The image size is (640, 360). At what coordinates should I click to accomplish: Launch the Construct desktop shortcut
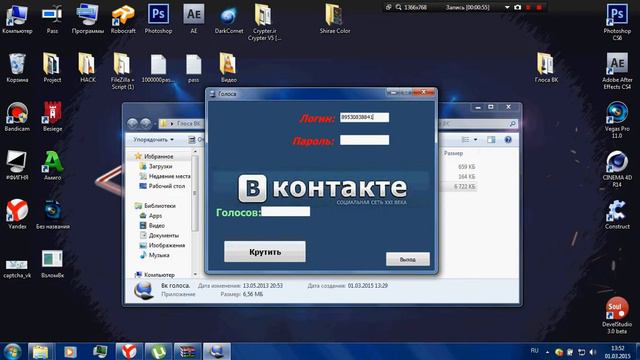coord(617,215)
